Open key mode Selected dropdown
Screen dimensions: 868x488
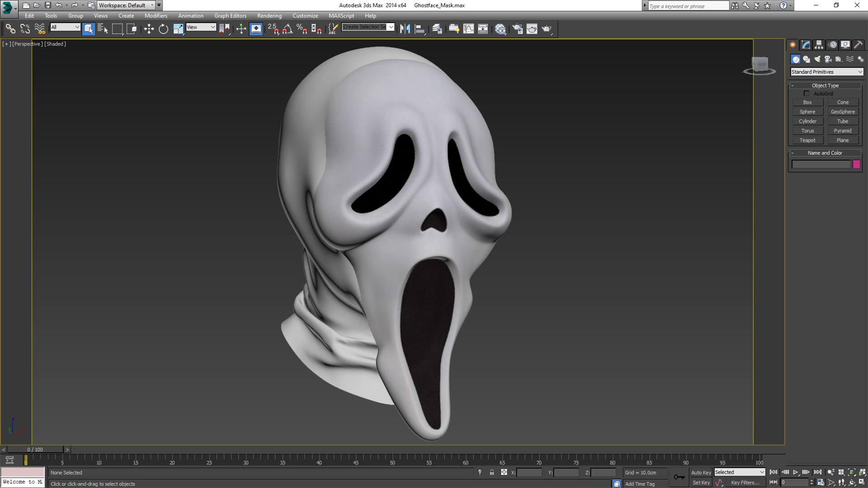(740, 472)
